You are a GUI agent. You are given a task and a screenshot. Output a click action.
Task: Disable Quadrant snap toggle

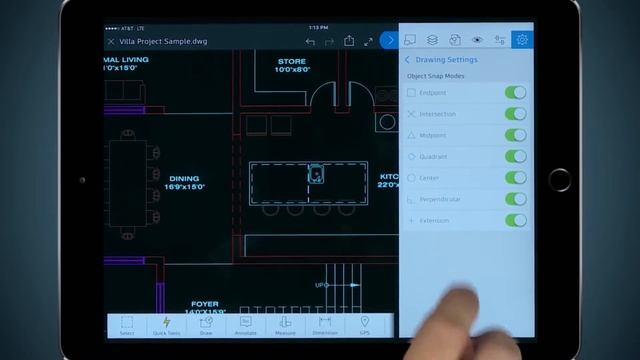516,156
